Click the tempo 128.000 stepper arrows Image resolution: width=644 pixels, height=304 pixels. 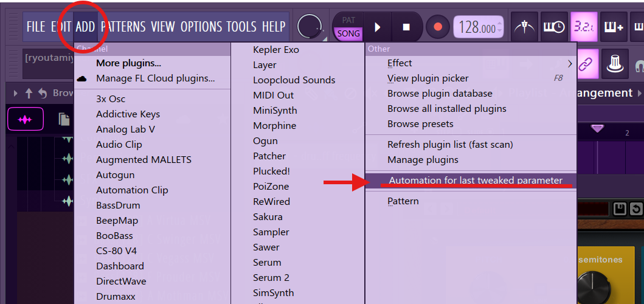coord(500,27)
